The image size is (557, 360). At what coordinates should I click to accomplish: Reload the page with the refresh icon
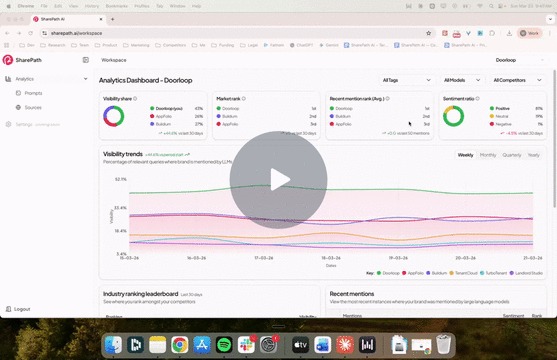pos(31,33)
